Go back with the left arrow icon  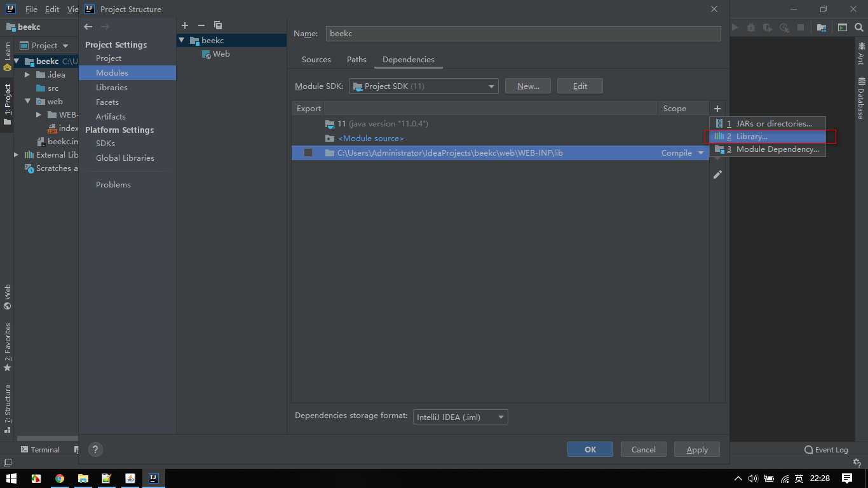pos(88,27)
